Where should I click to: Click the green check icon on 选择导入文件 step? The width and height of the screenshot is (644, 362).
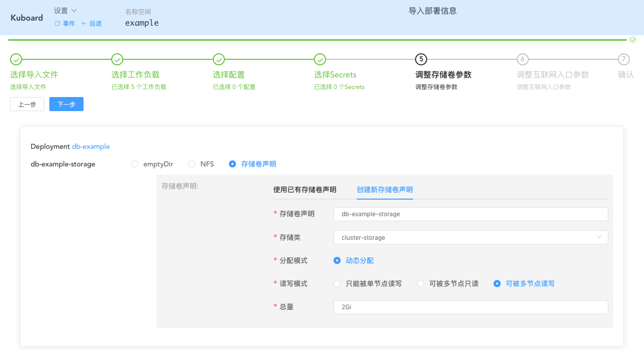[x=16, y=59]
